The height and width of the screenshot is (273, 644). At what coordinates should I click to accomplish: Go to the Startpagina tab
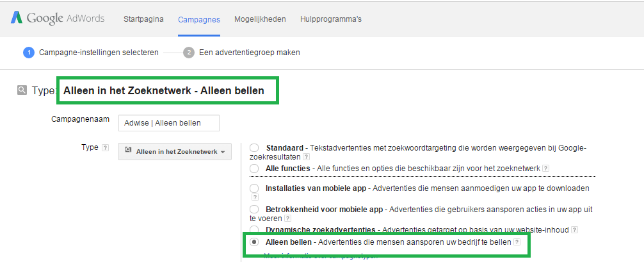(x=143, y=19)
